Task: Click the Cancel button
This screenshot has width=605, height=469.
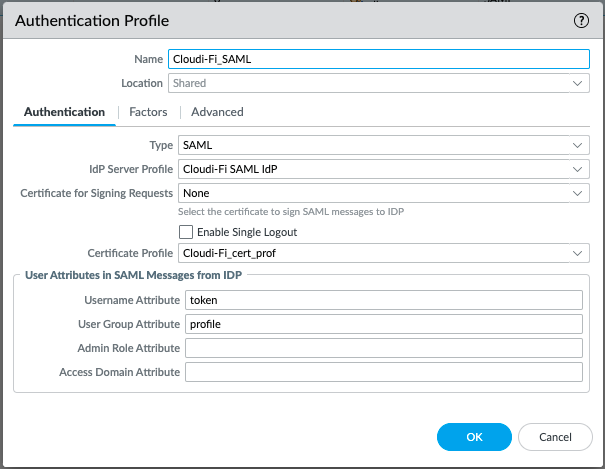Action: [x=555, y=437]
